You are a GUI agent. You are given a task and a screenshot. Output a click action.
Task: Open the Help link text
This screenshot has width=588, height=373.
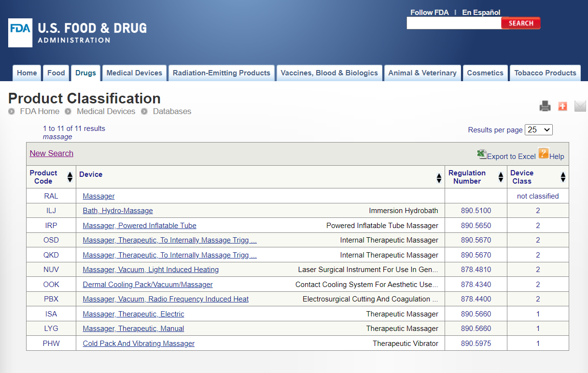pos(557,157)
